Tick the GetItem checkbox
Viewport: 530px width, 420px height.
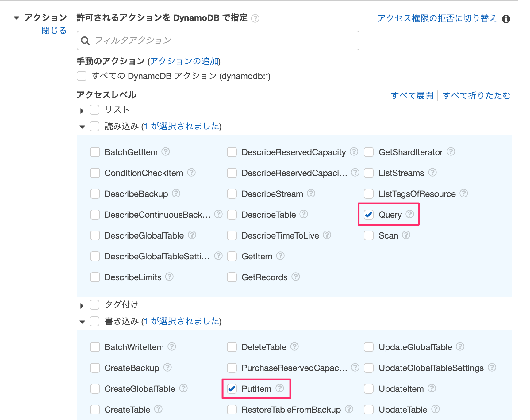(232, 256)
